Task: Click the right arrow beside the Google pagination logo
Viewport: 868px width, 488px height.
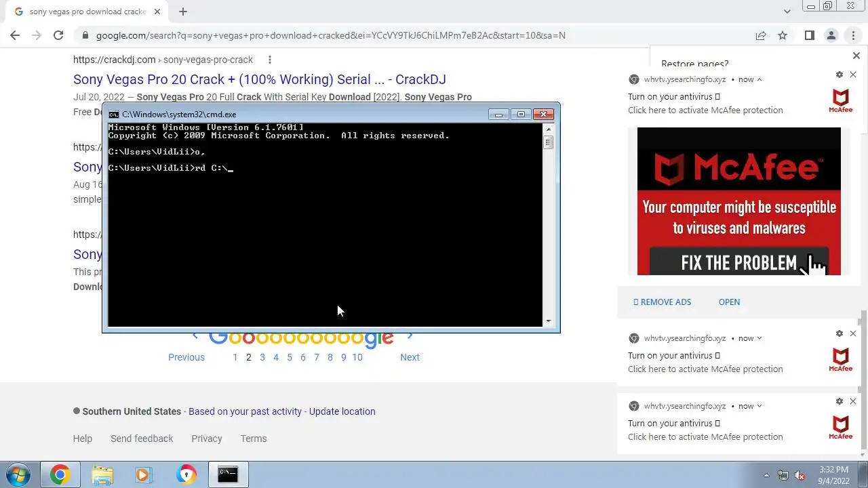Action: [x=410, y=336]
